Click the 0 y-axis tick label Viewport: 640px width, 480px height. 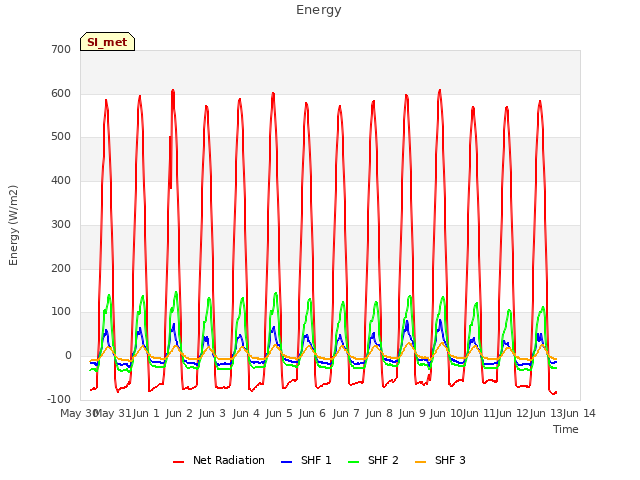point(68,356)
